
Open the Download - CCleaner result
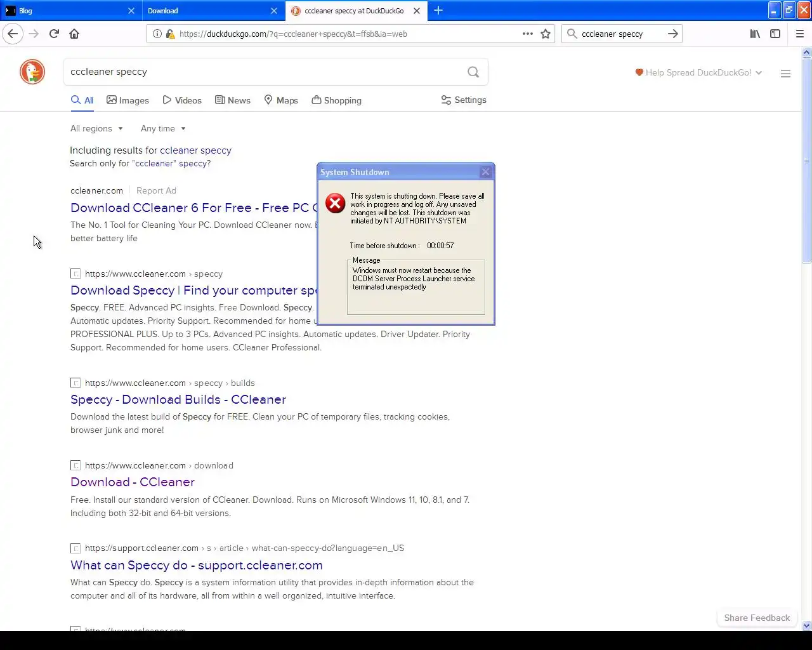click(133, 482)
